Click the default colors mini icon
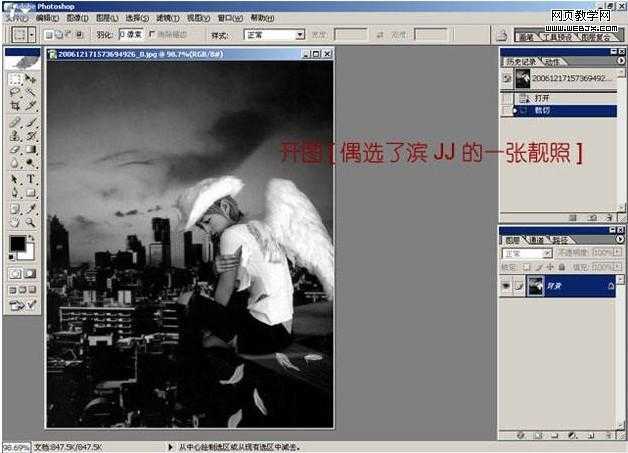Screen dimensions: 628x453 coord(12,257)
